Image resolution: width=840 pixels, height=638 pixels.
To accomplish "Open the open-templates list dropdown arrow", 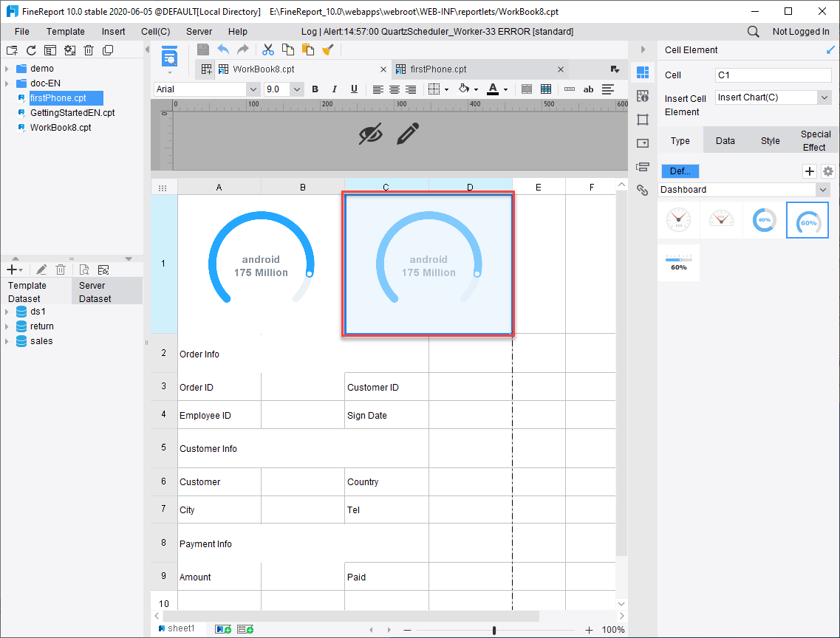I will (615, 69).
